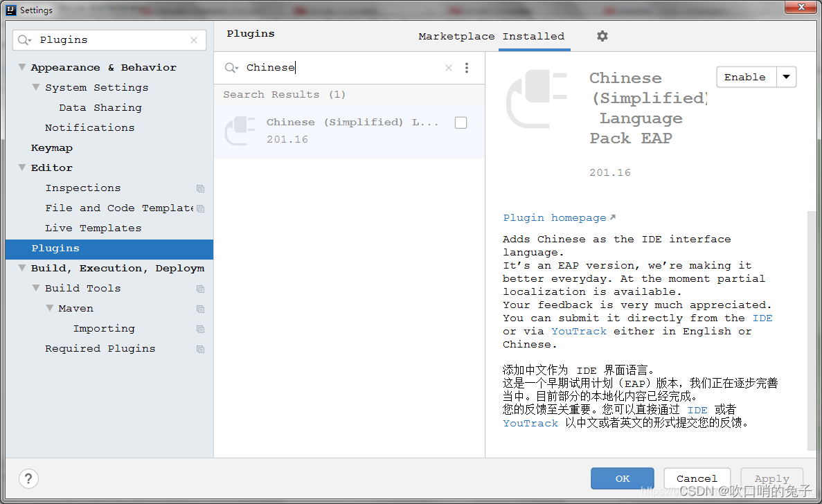
Task: Click the plugin icon in search results
Action: point(240,130)
